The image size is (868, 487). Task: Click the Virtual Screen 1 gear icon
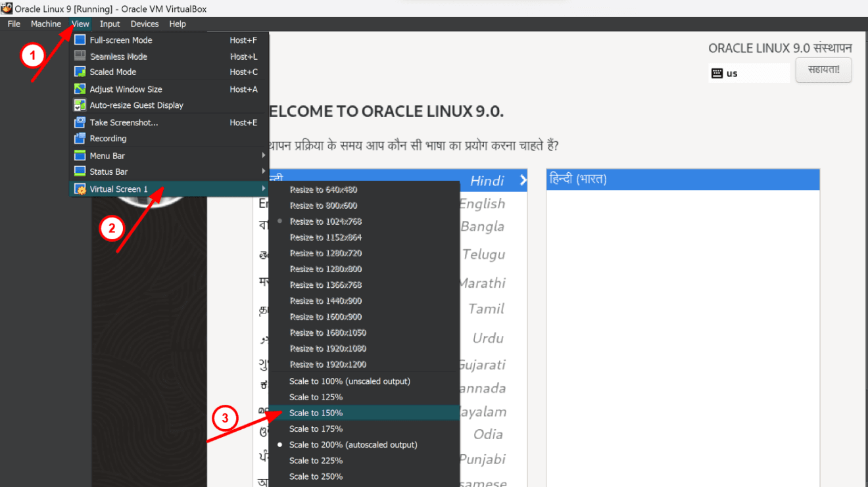(x=80, y=189)
